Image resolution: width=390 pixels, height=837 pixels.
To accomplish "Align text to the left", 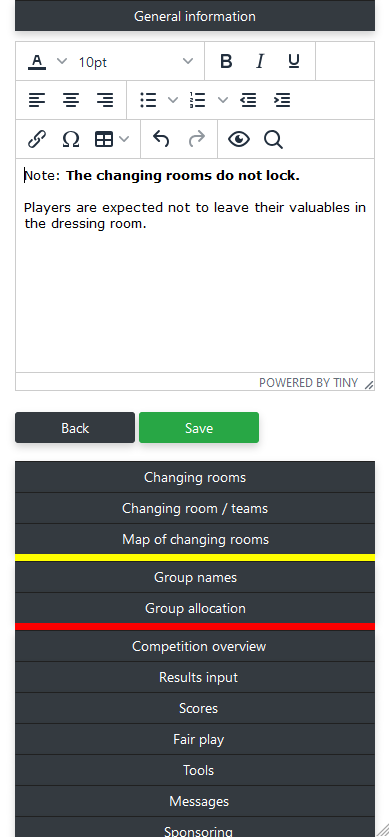I will tap(37, 100).
